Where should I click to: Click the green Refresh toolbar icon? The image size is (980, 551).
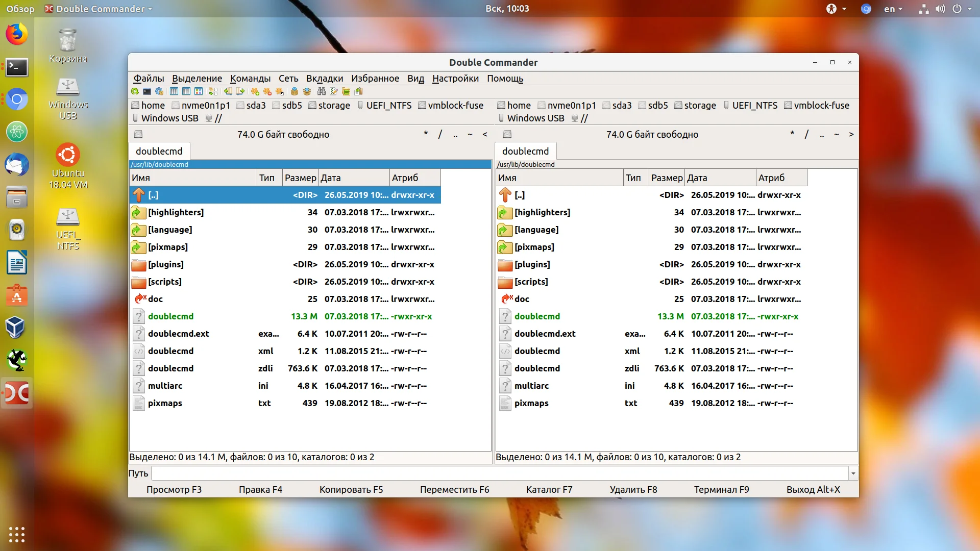135,91
